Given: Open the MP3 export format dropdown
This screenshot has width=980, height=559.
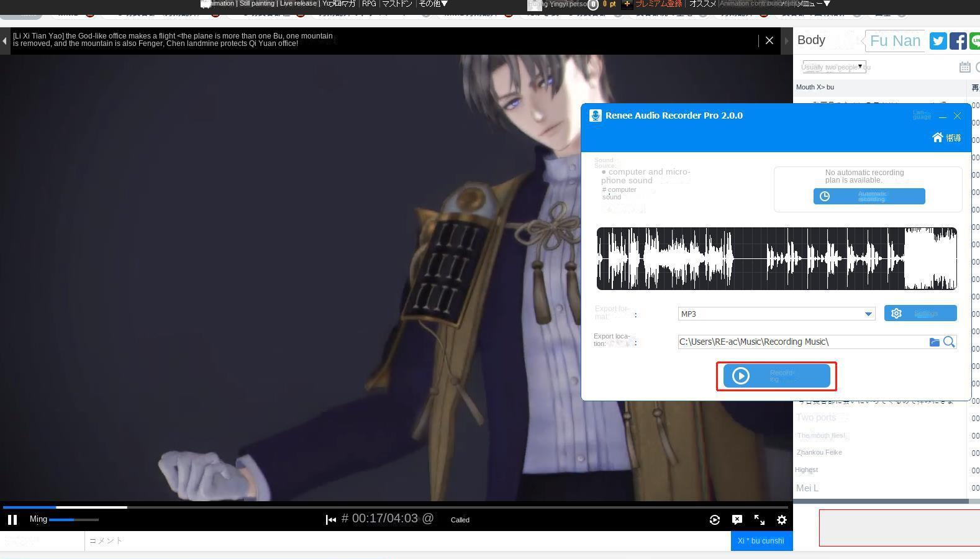Looking at the screenshot, I should coord(776,314).
